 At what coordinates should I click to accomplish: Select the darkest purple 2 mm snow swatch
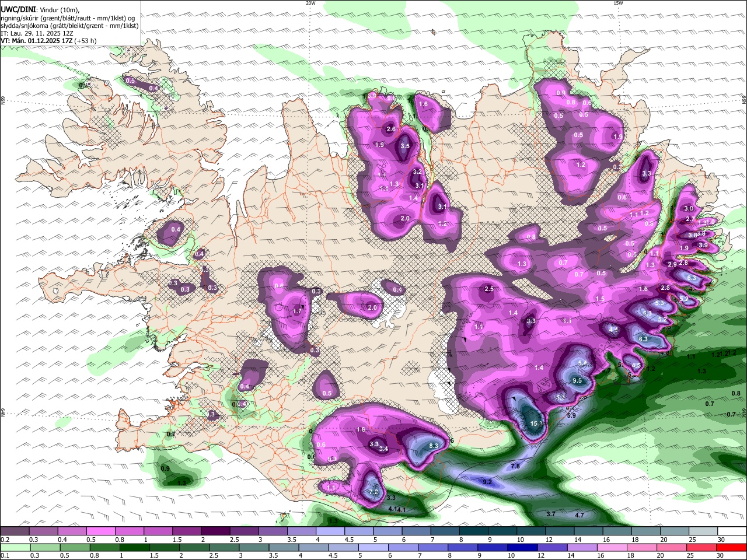click(215, 531)
